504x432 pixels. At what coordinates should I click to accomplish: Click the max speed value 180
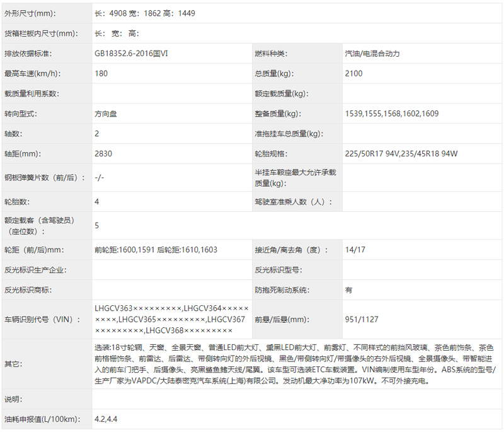point(101,73)
